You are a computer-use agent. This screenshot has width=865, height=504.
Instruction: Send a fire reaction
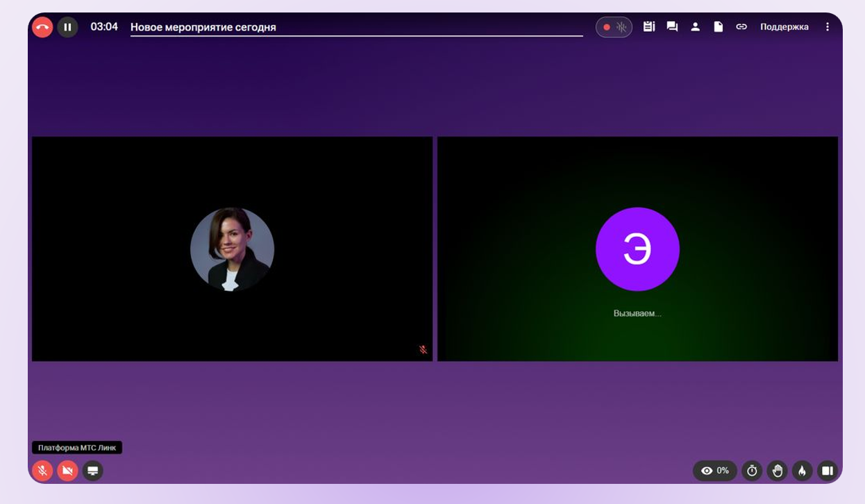[x=802, y=471]
